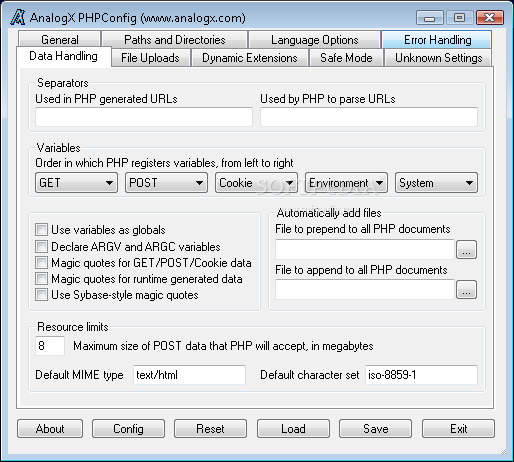This screenshot has width=514, height=462.
Task: Click the Save button
Action: click(376, 429)
